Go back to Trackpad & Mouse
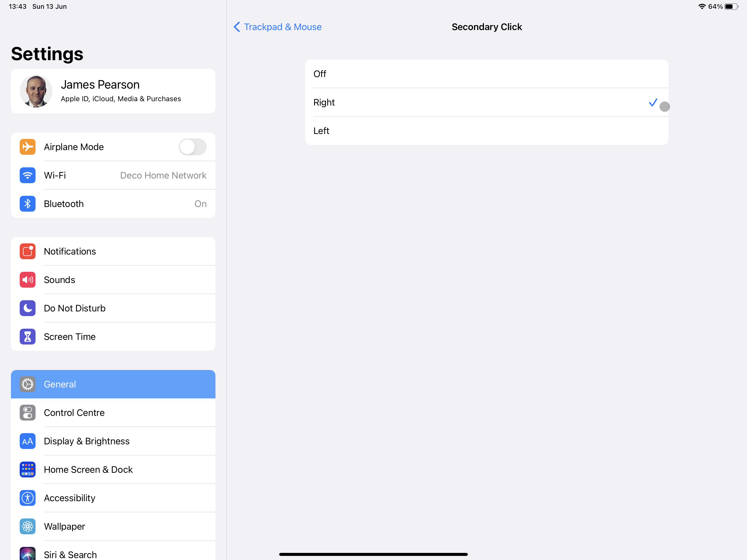The width and height of the screenshot is (747, 560). [278, 27]
